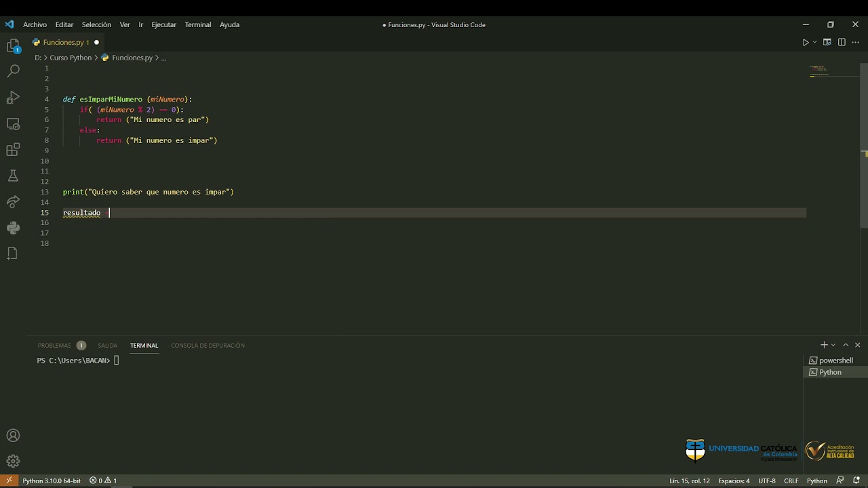Click the unsaved dot on Funciones.py tab
The width and height of the screenshot is (868, 488).
point(96,42)
